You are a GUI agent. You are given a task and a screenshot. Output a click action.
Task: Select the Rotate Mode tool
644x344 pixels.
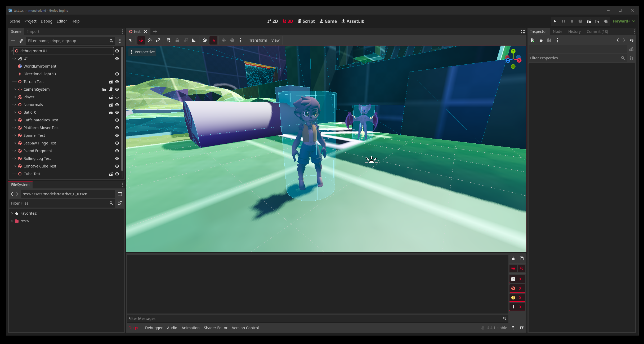[x=150, y=40]
